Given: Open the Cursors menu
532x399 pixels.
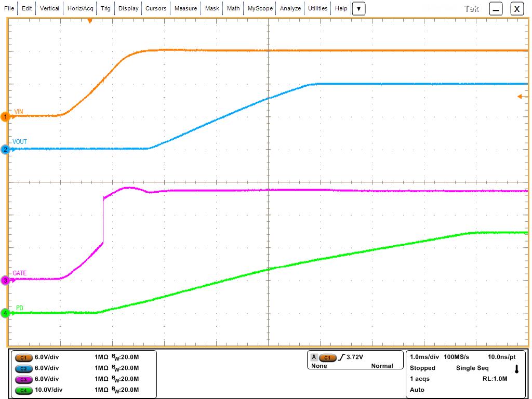Looking at the screenshot, I should coord(156,8).
